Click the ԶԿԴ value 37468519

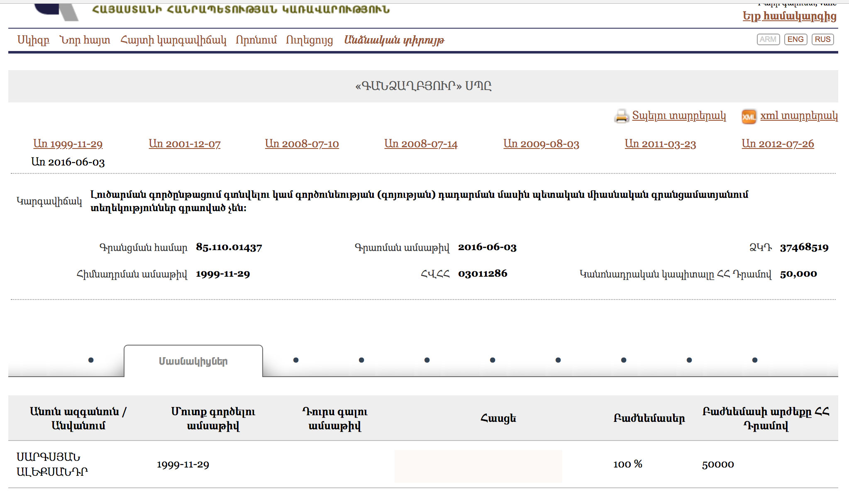click(x=804, y=248)
